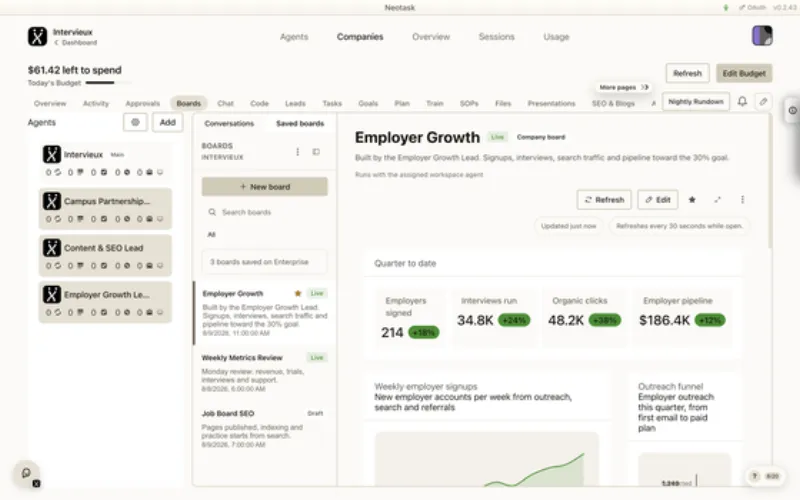
Task: Click the board's vertical scrollbar
Action: tap(769, 181)
